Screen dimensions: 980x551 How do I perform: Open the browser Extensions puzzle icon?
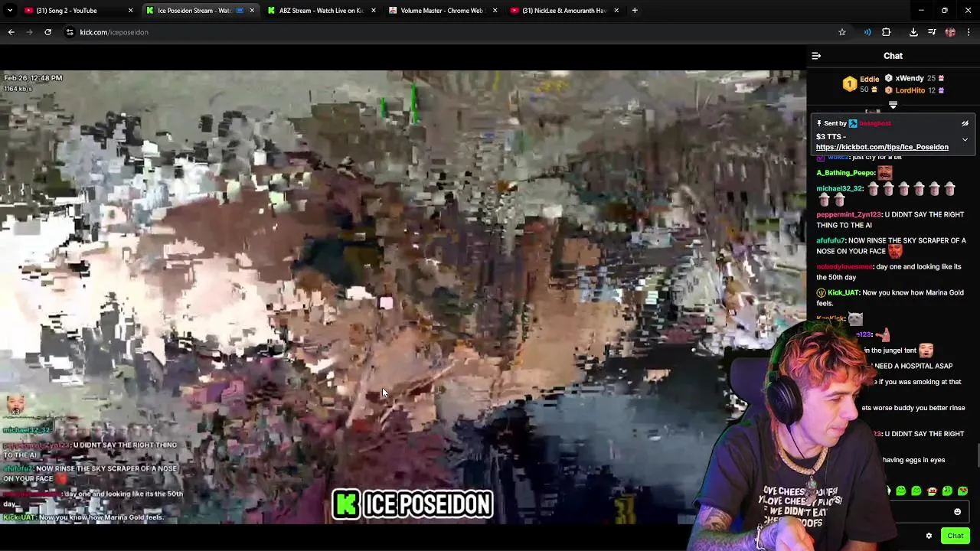(887, 32)
